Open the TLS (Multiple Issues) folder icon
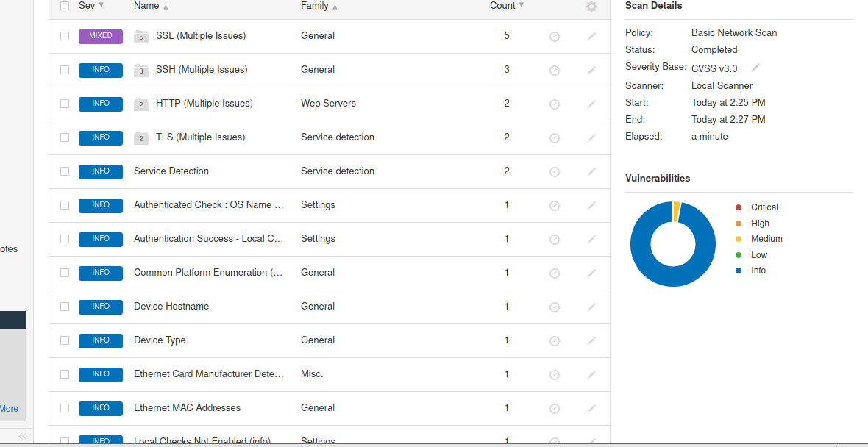The image size is (868, 447). 140,138
